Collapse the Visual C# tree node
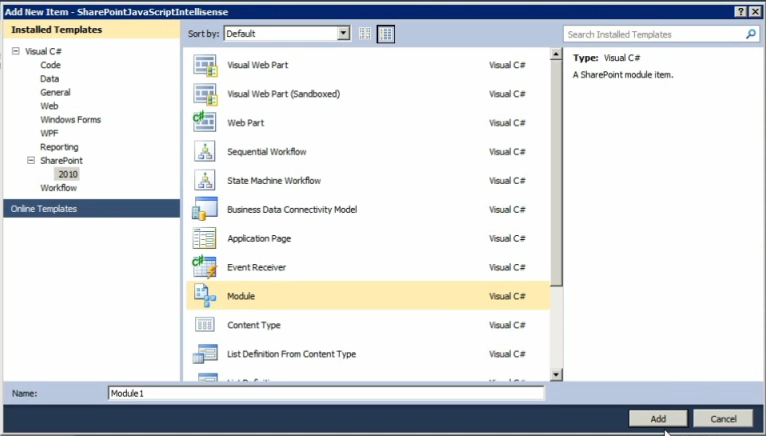This screenshot has height=436, width=766. [x=16, y=51]
